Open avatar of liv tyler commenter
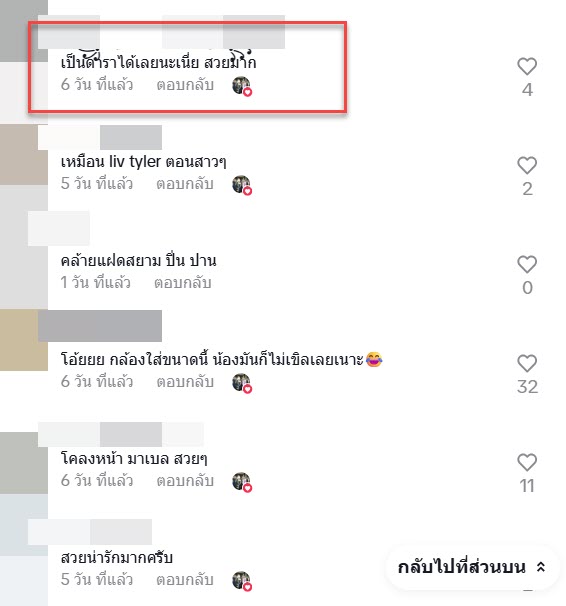 (24, 155)
